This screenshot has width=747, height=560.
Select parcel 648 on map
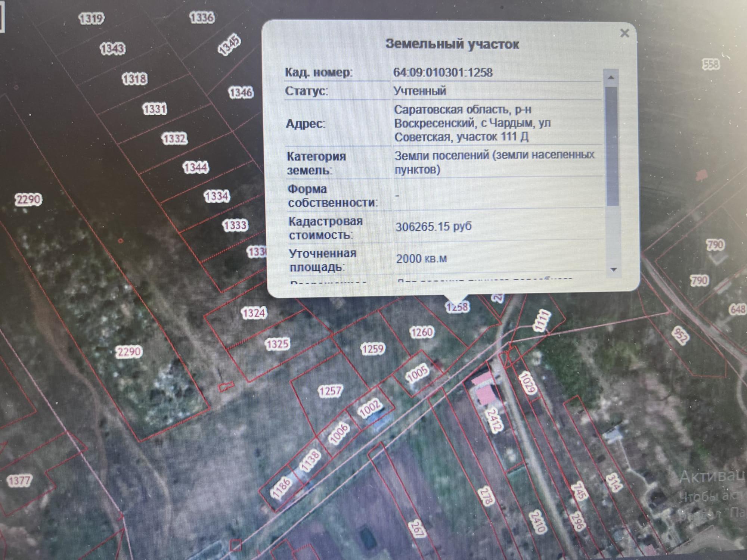click(x=737, y=309)
